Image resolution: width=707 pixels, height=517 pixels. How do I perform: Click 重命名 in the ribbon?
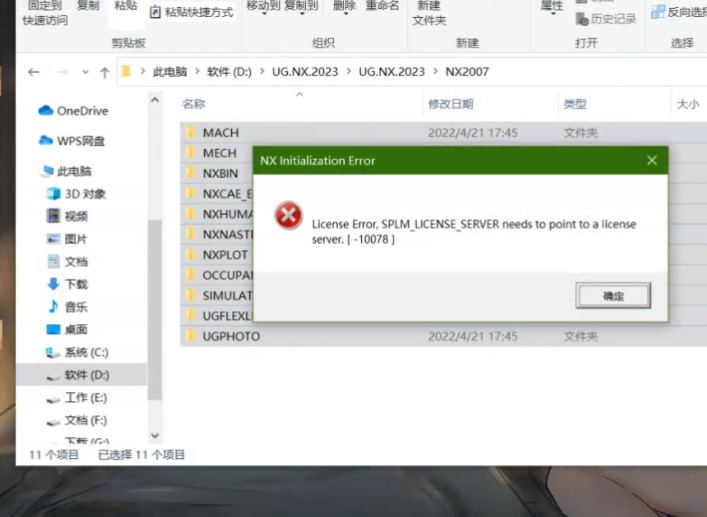[x=382, y=6]
